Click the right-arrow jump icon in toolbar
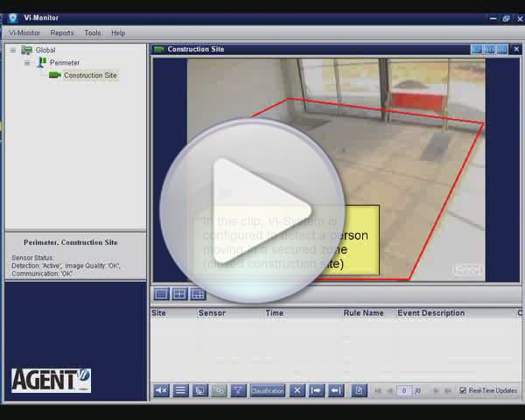The height and width of the screenshot is (420, 525). pyautogui.click(x=317, y=390)
